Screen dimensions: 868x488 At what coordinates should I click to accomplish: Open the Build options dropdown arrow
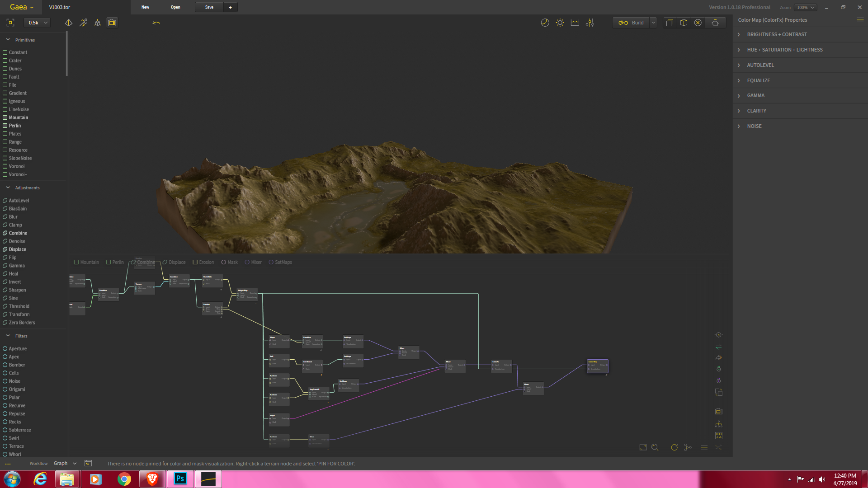(653, 23)
